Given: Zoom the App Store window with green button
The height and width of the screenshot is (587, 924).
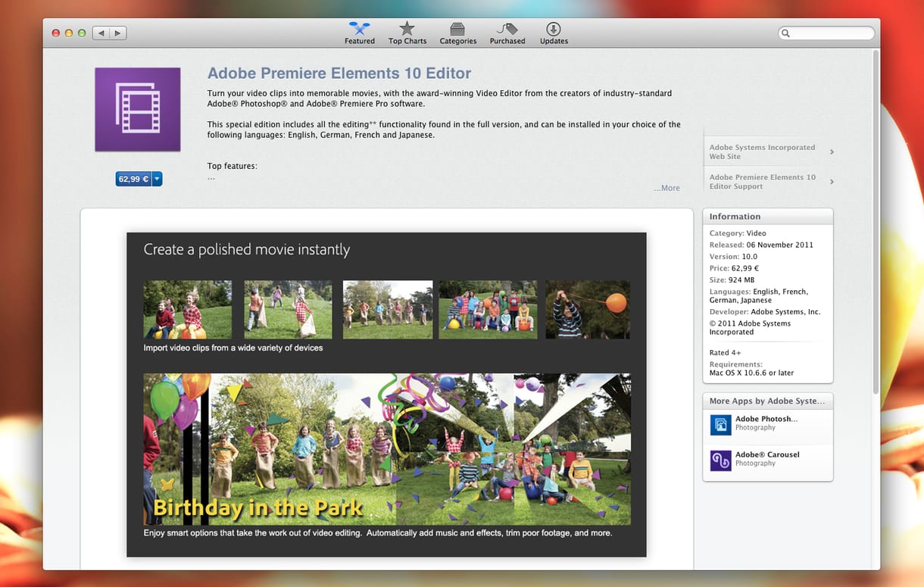Looking at the screenshot, I should (82, 33).
